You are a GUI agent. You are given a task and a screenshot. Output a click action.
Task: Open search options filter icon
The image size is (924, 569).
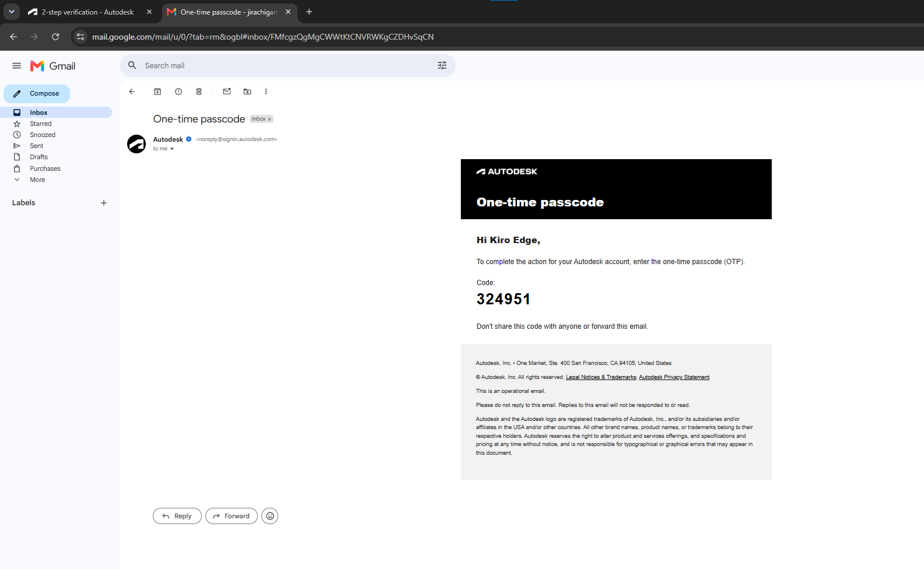pos(442,65)
